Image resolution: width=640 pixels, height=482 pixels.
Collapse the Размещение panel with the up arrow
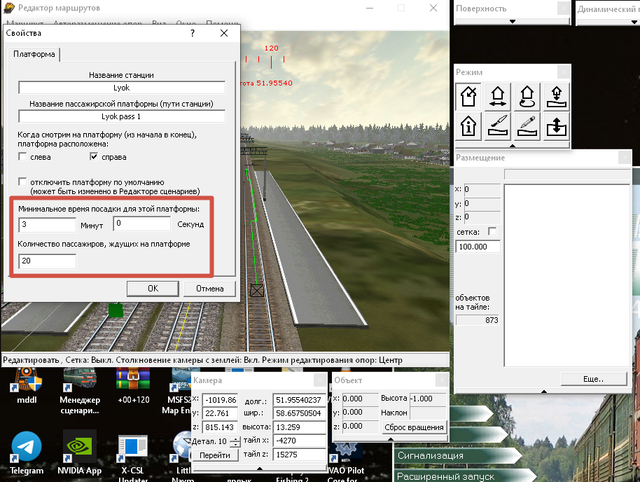(544, 391)
